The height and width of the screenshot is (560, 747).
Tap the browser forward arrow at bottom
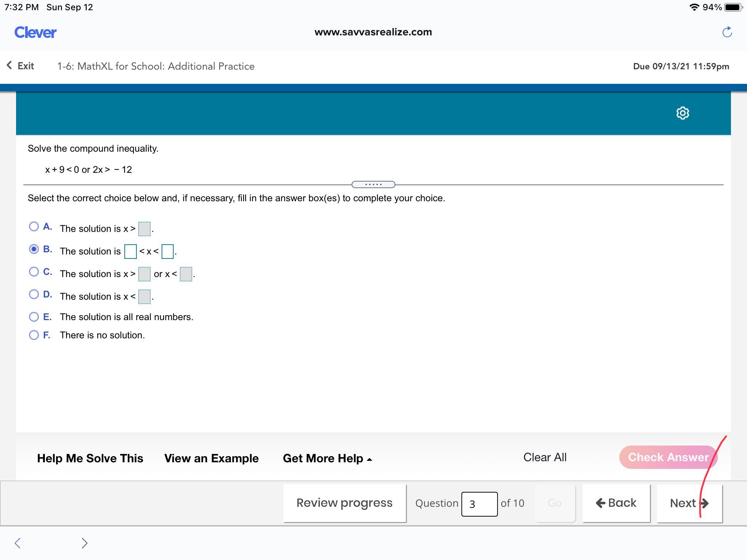click(84, 543)
